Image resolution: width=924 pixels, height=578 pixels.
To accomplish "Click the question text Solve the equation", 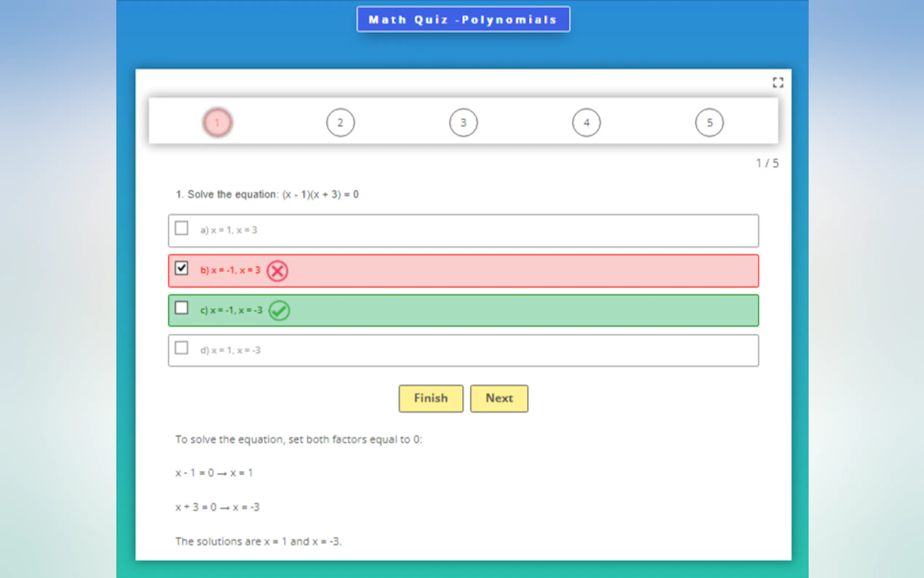I will [x=267, y=195].
